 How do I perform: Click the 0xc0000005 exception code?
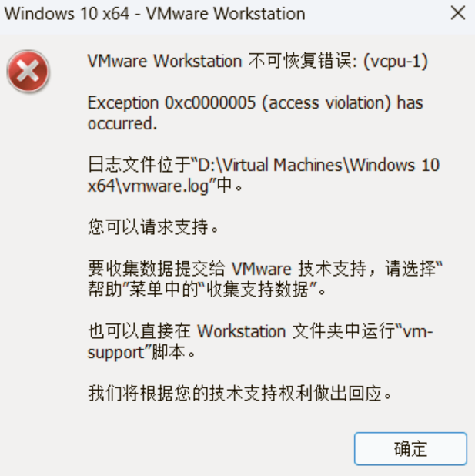pos(210,102)
